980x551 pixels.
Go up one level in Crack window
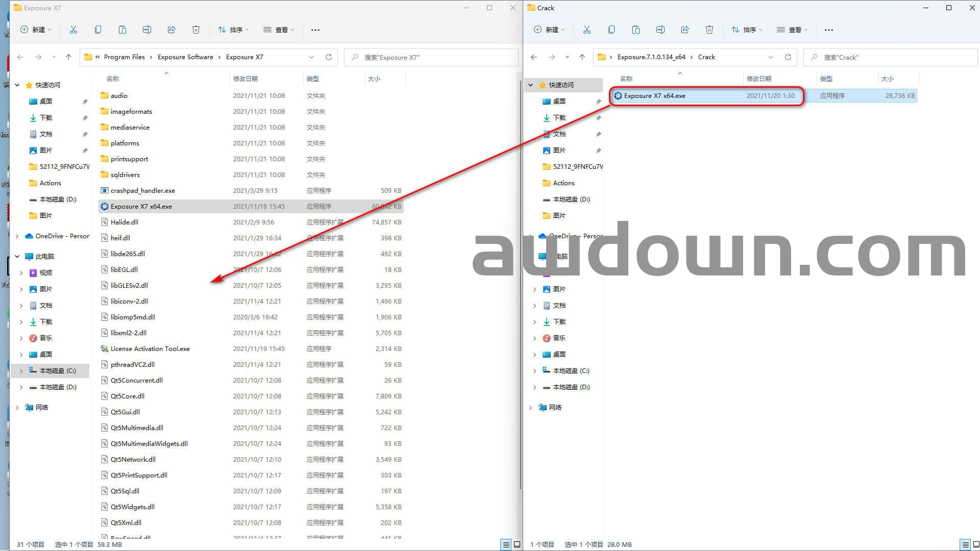point(582,57)
